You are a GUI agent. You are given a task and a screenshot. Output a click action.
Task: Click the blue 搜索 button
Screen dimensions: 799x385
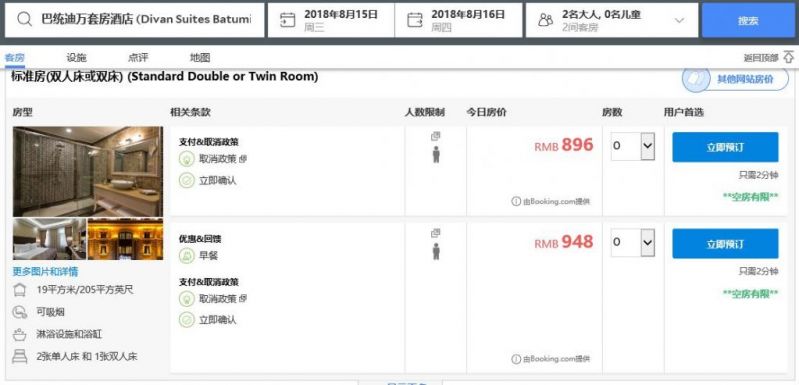(x=748, y=20)
